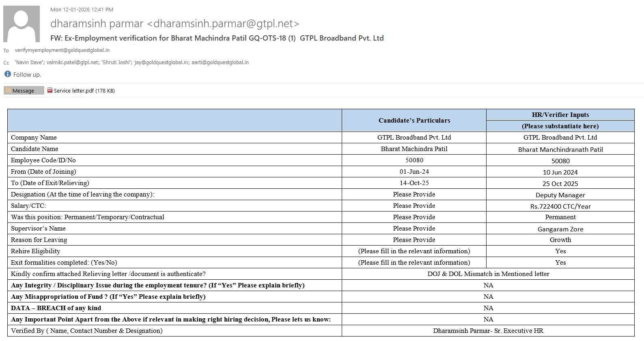
Task: Click the 'Reason for Leaving' row label
Action: click(39, 240)
